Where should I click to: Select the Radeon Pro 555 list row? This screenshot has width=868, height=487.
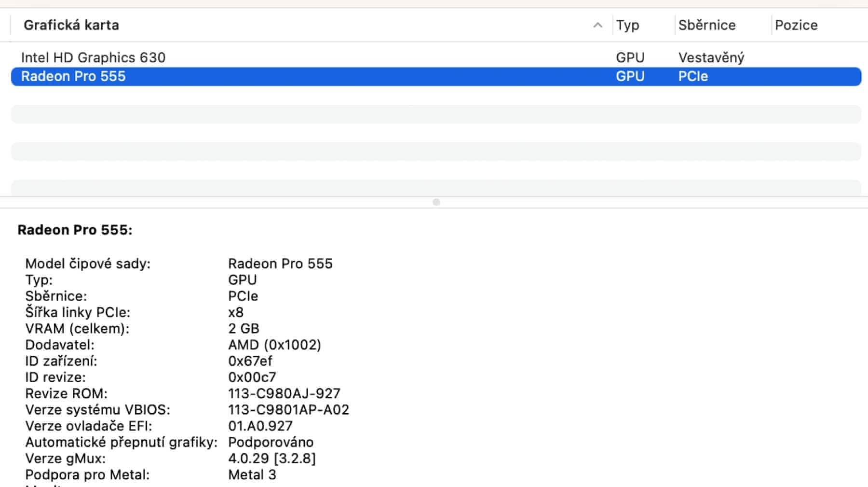[x=73, y=76]
